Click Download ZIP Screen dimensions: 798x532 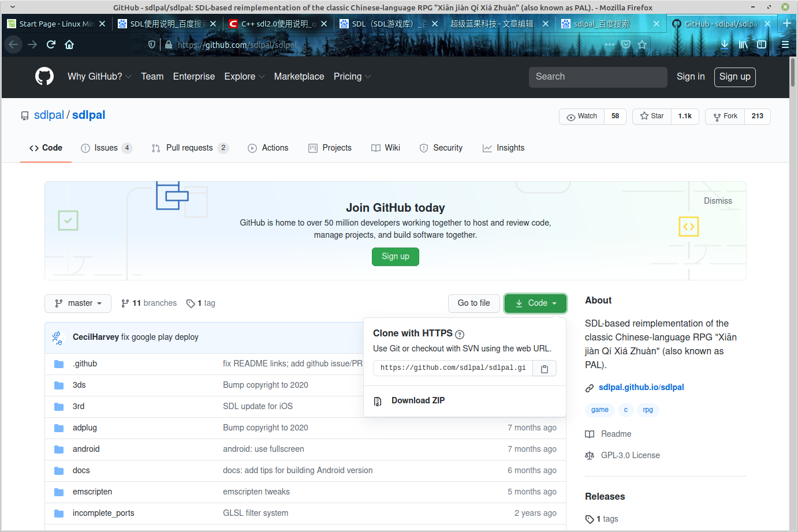417,400
